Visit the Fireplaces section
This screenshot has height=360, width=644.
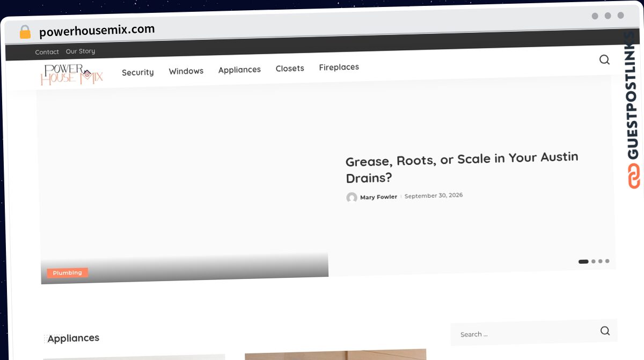pyautogui.click(x=339, y=67)
